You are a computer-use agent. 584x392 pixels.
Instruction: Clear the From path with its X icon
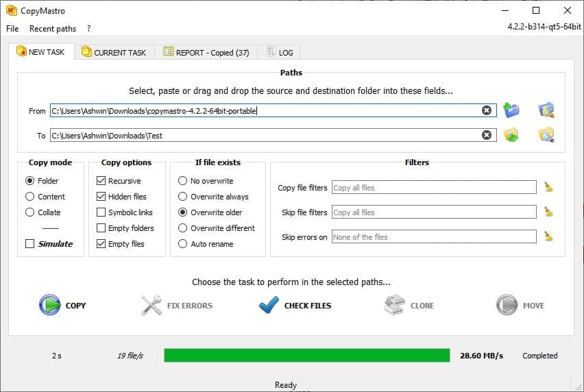[487, 110]
